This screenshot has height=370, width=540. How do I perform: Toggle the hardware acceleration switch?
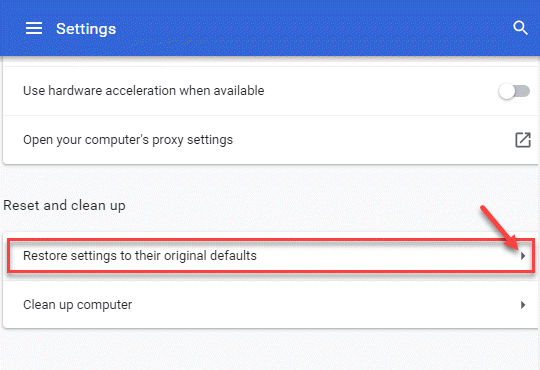pyautogui.click(x=513, y=91)
